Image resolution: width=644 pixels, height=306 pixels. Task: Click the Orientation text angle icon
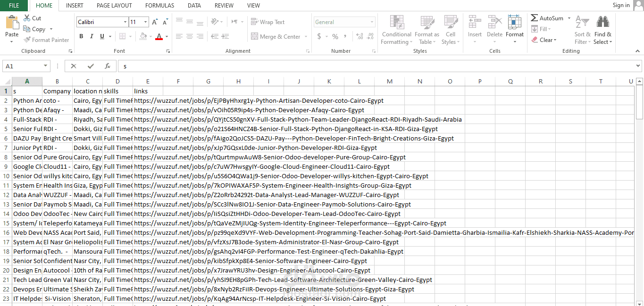coord(215,22)
